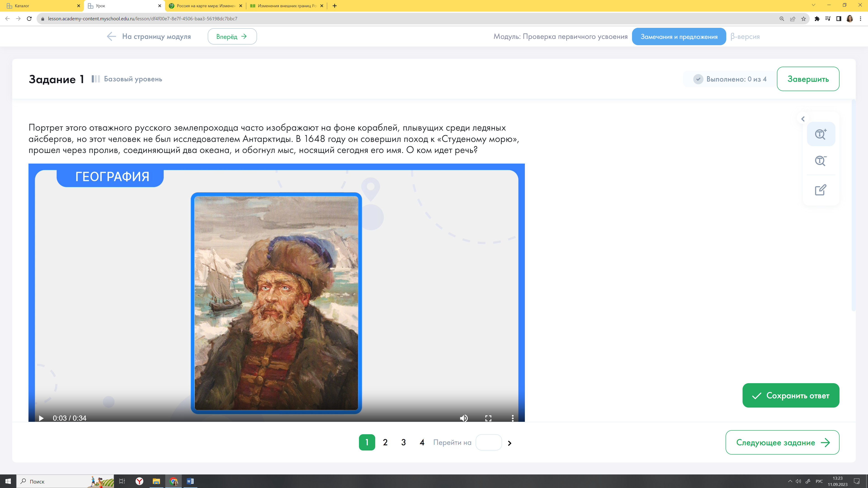Click the β-версия label

(745, 36)
